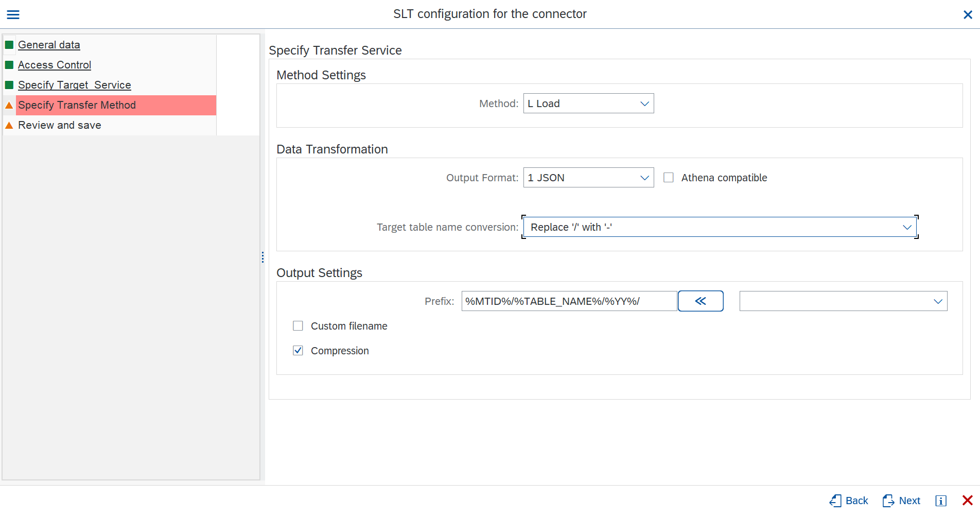Click the Data Transformation heading

click(x=332, y=149)
